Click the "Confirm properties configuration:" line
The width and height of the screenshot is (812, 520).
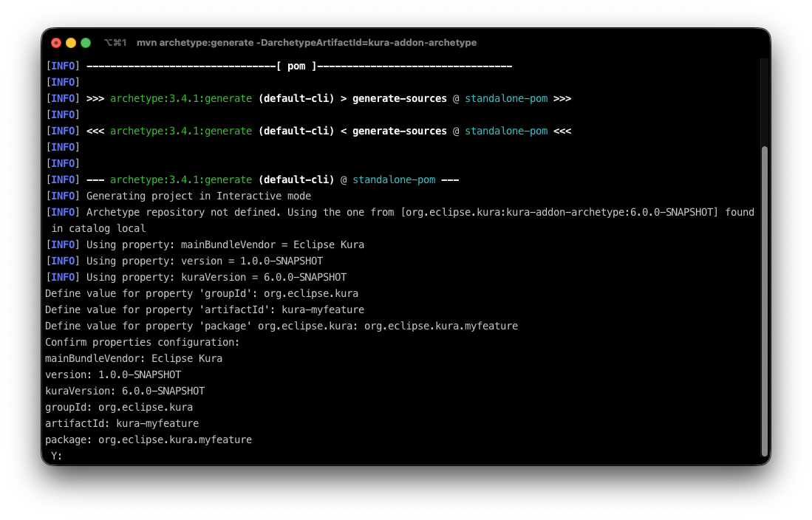point(143,342)
